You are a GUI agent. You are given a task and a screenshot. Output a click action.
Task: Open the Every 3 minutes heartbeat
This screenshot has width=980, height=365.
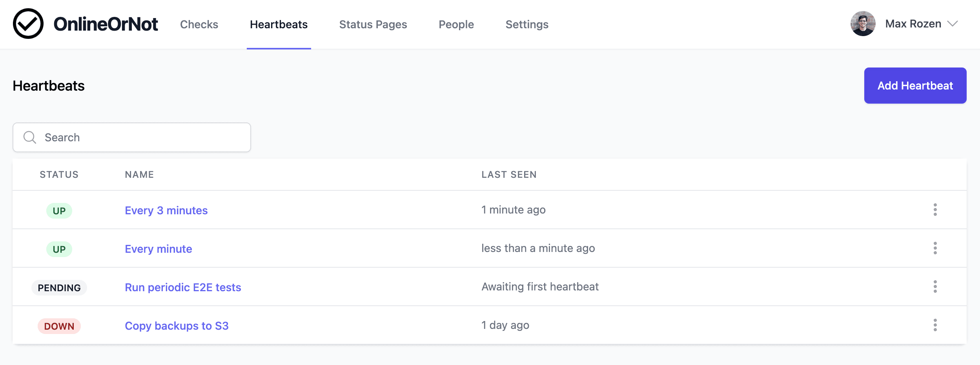point(166,210)
